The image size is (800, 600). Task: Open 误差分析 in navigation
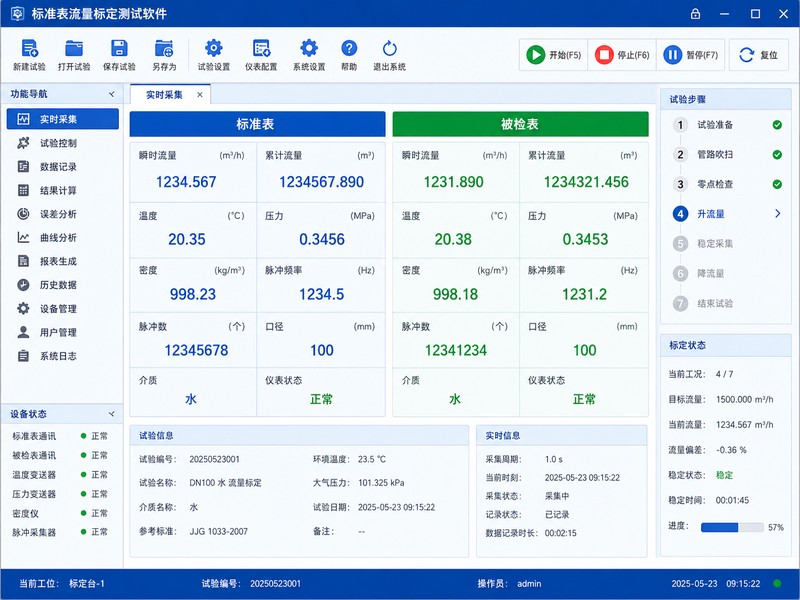coord(63,214)
